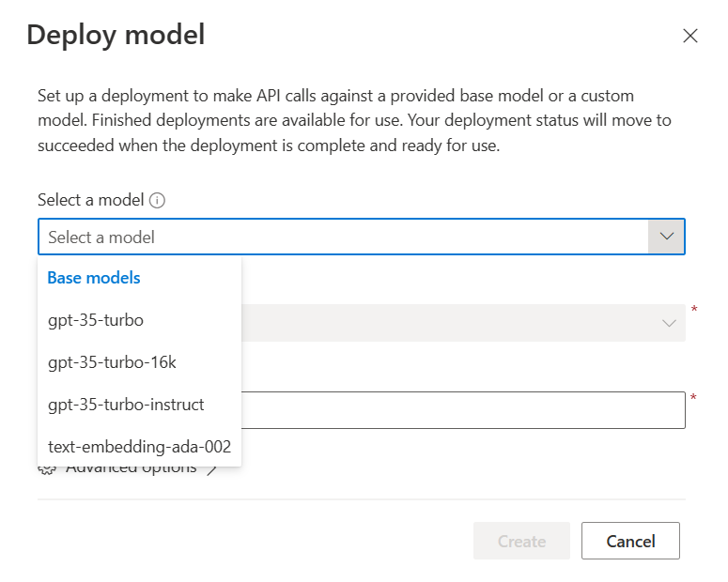Pick gpt-35-turbo-instruct from the dropdown
Image resolution: width=728 pixels, height=582 pixels.
click(x=126, y=405)
